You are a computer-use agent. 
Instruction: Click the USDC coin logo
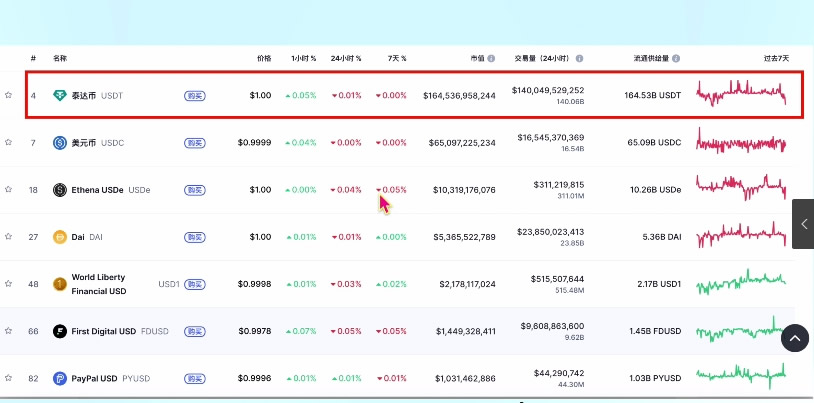click(60, 143)
